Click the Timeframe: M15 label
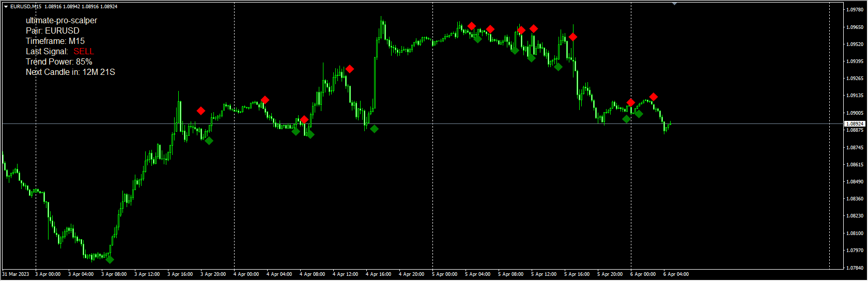This screenshot has width=868, height=281. point(55,41)
